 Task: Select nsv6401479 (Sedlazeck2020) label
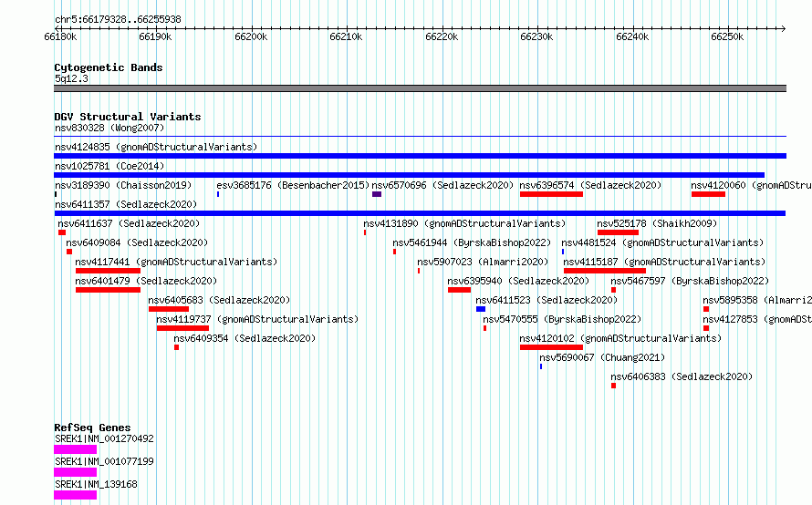(x=146, y=281)
